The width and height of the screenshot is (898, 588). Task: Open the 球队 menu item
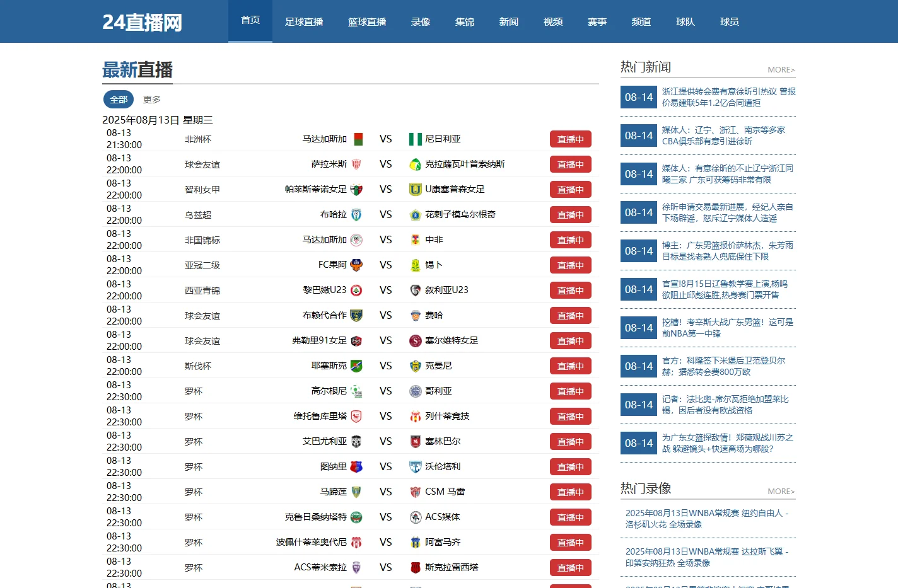[685, 21]
